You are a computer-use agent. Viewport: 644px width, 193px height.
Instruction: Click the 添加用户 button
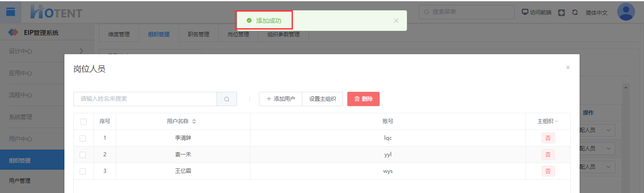click(280, 99)
